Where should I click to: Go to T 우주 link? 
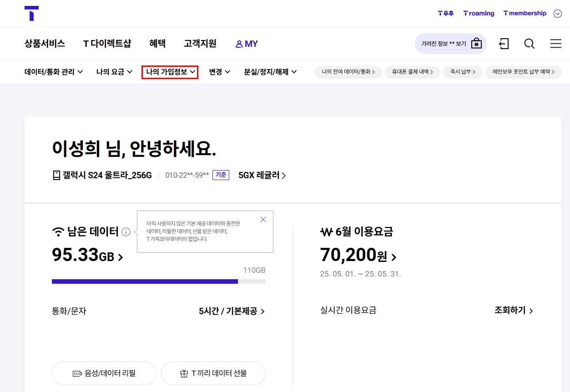point(446,14)
